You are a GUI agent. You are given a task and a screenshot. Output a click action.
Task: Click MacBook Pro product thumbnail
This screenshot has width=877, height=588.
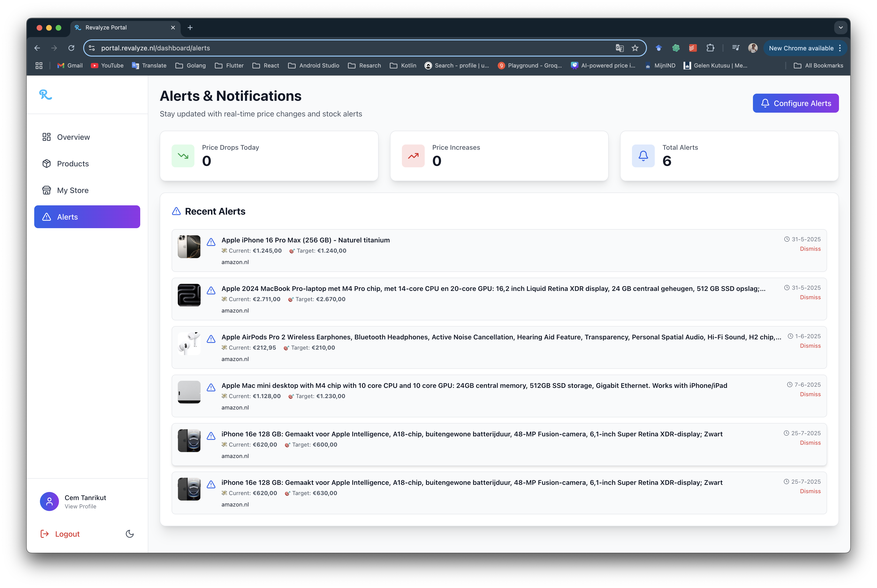pos(189,295)
